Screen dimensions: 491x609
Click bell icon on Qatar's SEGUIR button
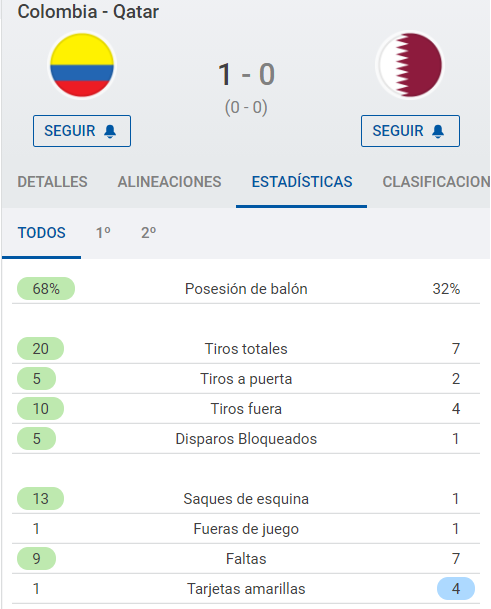438,131
